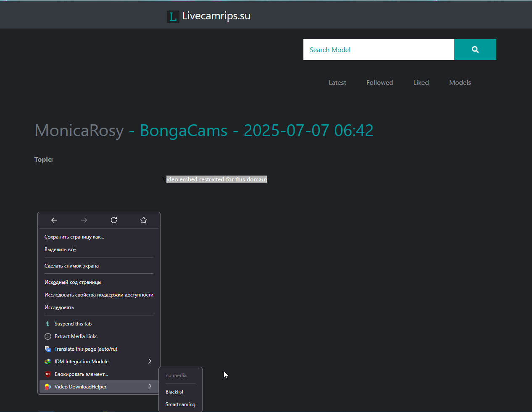Select "Исследовать свойства поддержки доступности"

[99, 295]
